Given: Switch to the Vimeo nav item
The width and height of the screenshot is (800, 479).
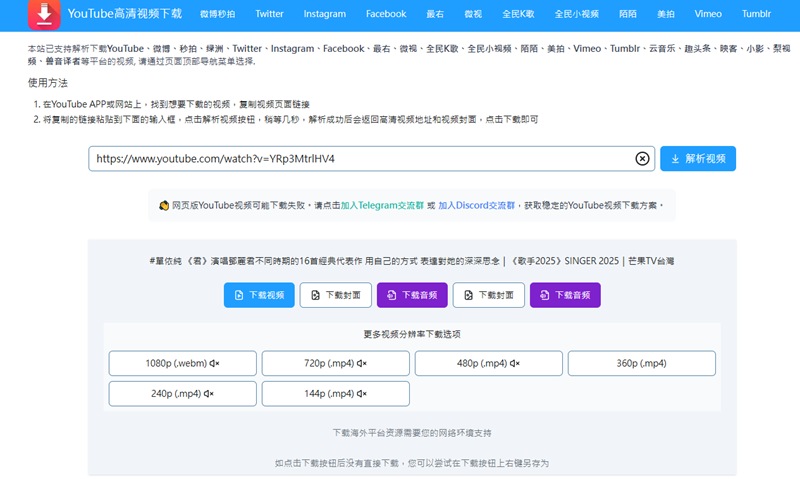Looking at the screenshot, I should pos(708,14).
